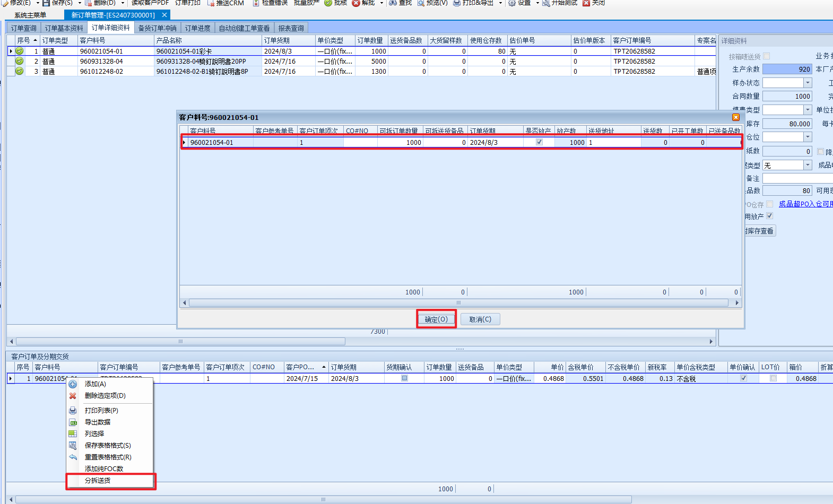Viewport: 833px width, 504px height.
Task: Toggle the 货期确认 checkbox in the delivery row
Action: [x=404, y=378]
